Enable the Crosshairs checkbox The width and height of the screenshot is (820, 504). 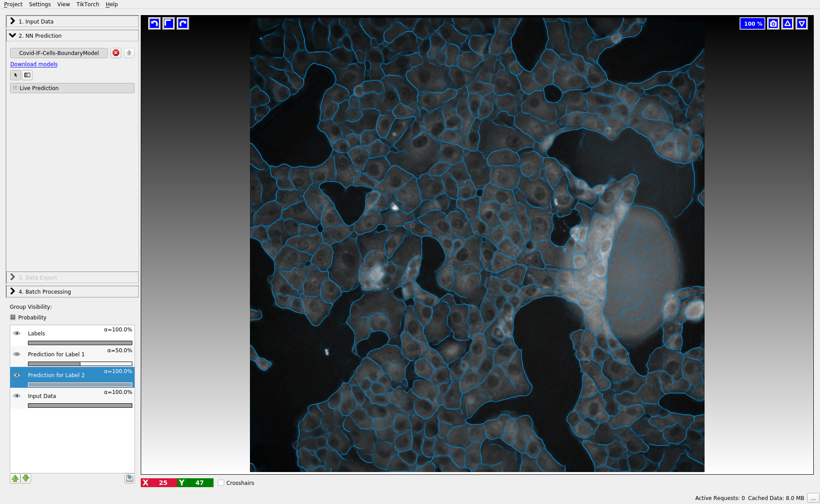(x=221, y=483)
